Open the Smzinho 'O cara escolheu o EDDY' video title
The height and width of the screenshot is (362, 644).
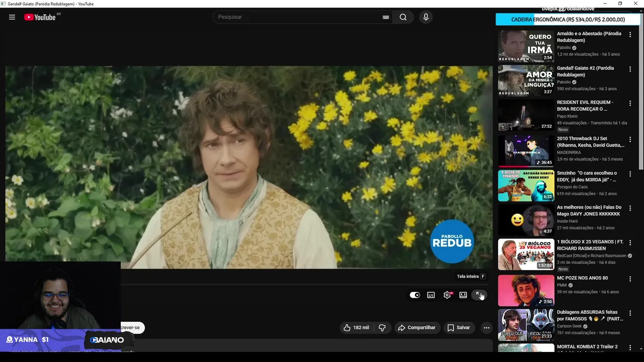pyautogui.click(x=587, y=176)
